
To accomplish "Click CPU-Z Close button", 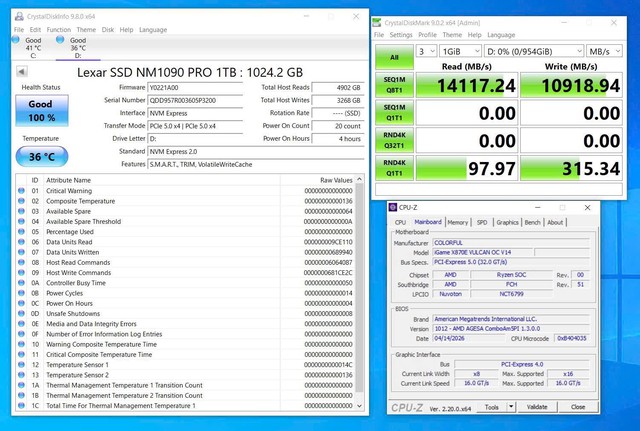I will [578, 407].
